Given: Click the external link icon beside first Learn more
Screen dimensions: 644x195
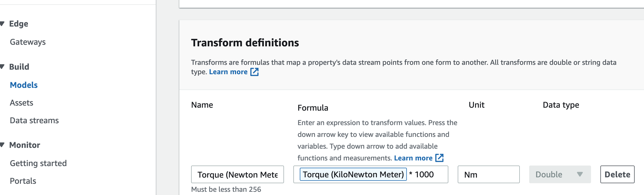Looking at the screenshot, I should coord(254,72).
